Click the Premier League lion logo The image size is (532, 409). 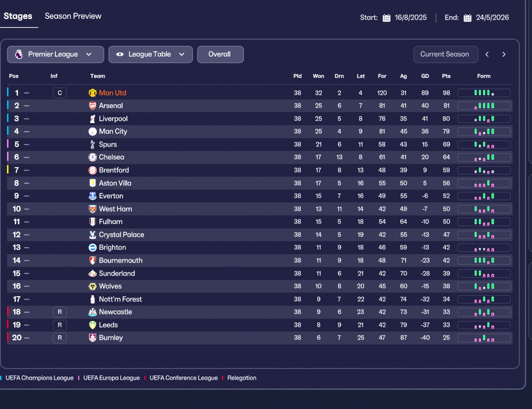click(x=19, y=54)
